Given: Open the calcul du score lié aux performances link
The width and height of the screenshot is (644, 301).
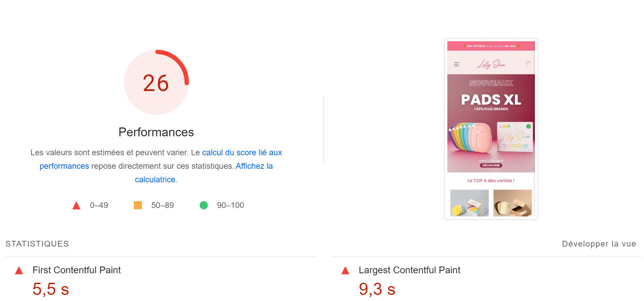Looking at the screenshot, I should [242, 153].
